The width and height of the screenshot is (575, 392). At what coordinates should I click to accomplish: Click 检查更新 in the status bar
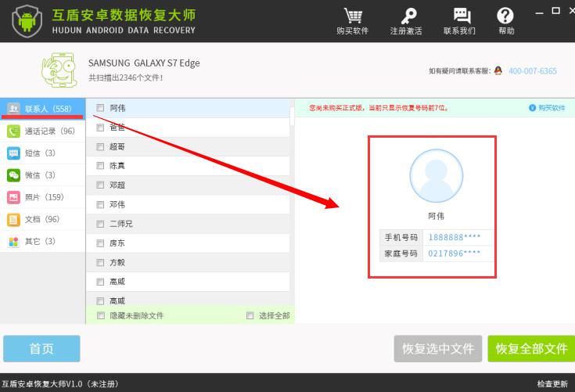click(x=552, y=384)
